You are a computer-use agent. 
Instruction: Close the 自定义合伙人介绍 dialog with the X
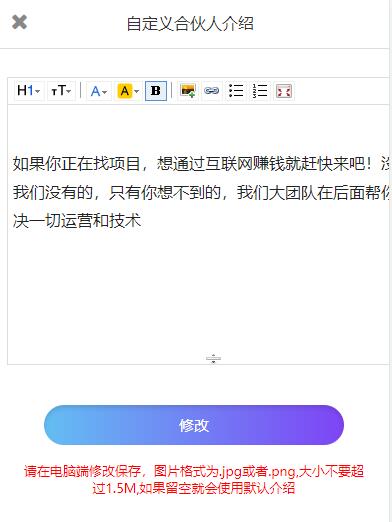[19, 22]
